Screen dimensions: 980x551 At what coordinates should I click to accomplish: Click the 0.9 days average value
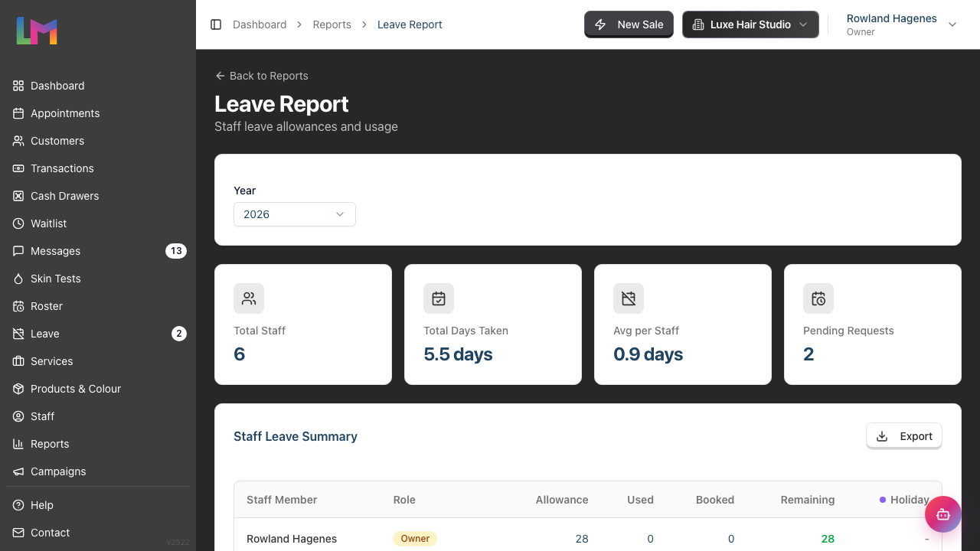click(648, 354)
